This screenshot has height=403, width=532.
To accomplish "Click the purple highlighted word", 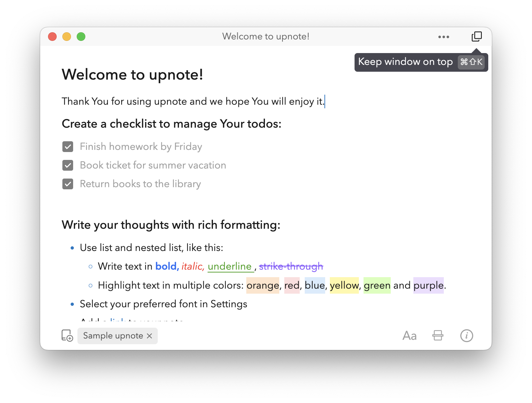I will tap(428, 285).
